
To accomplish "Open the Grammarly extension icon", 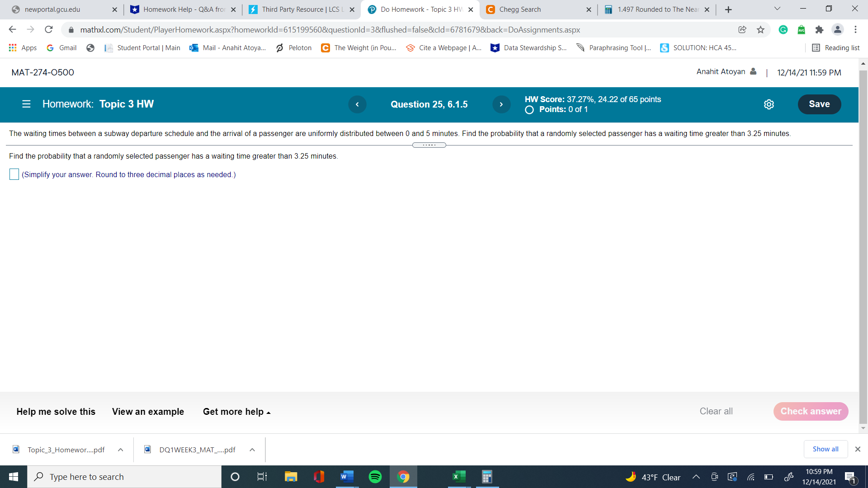I will point(783,29).
